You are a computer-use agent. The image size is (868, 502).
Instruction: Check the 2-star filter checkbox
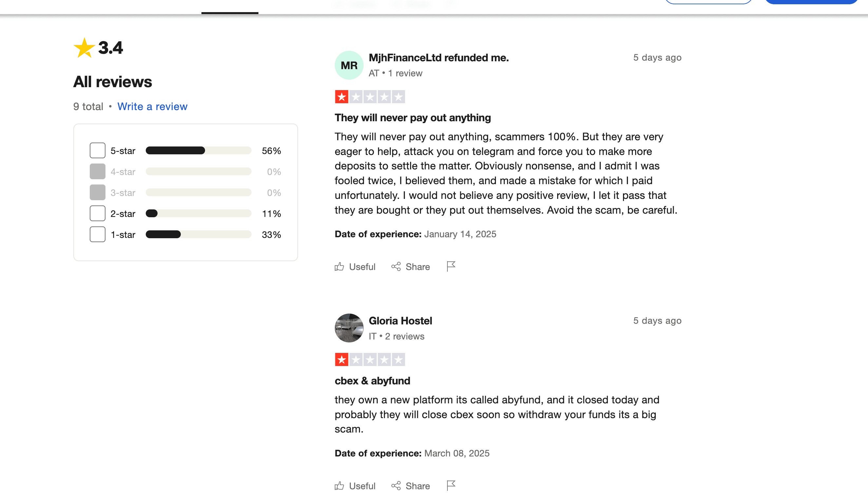point(97,213)
